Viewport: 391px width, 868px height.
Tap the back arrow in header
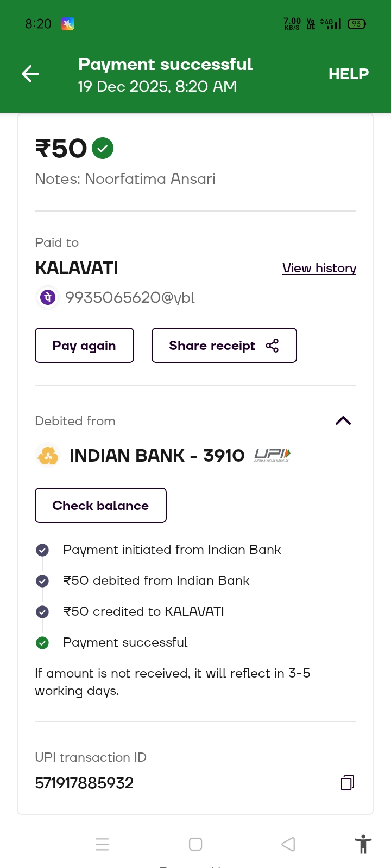[x=30, y=74]
